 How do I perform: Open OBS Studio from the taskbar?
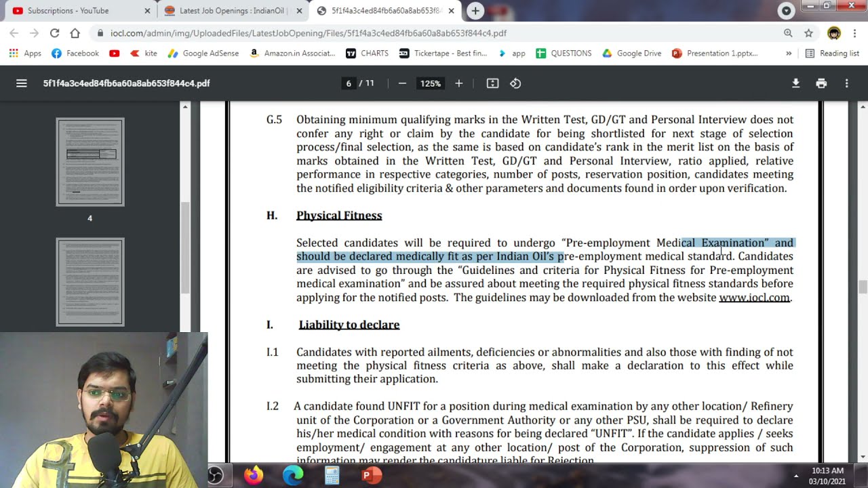[216, 475]
